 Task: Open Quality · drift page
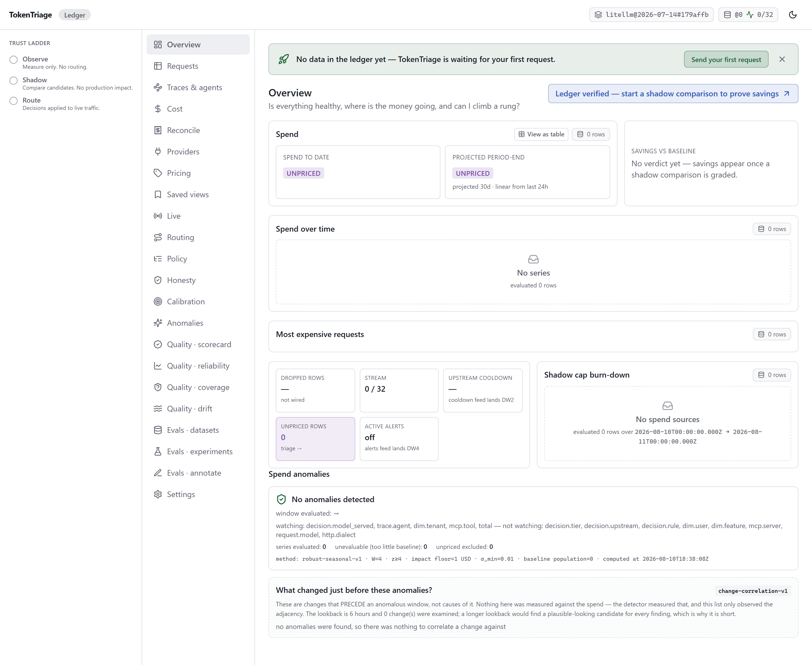pos(198,409)
